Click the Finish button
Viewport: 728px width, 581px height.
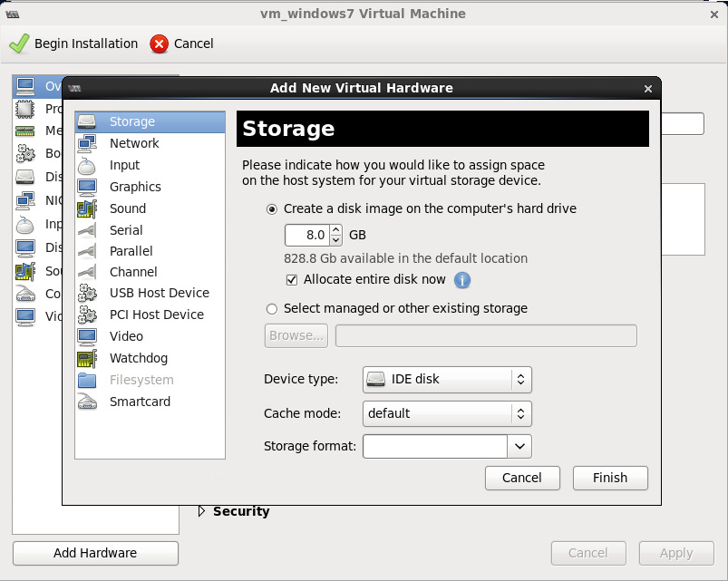610,478
